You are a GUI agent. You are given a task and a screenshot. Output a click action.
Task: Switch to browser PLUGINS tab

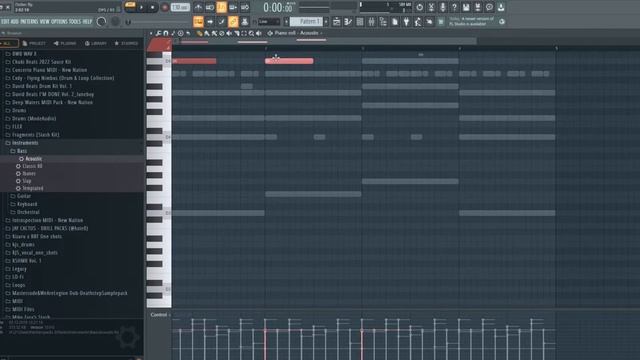65,43
